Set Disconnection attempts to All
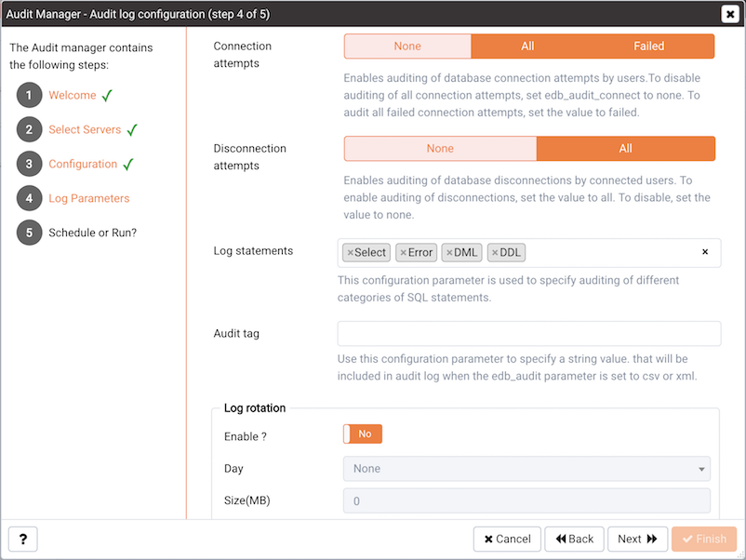The width and height of the screenshot is (746, 560). (626, 149)
